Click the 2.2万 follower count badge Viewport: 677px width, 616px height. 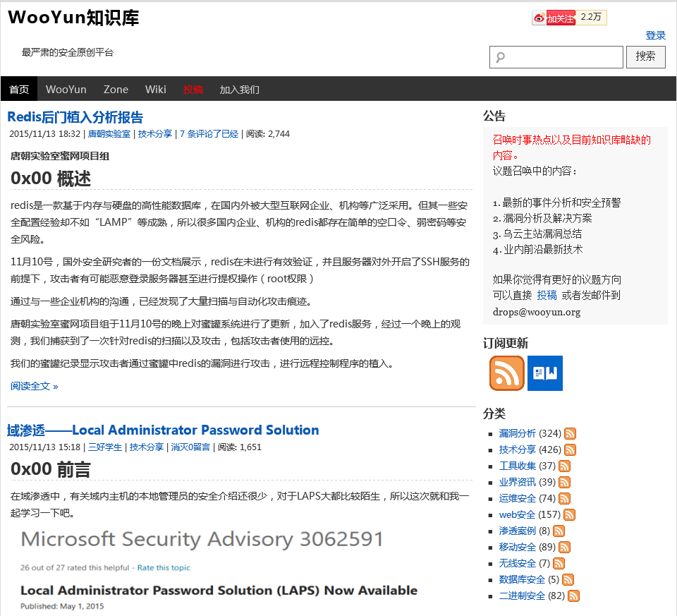click(591, 17)
